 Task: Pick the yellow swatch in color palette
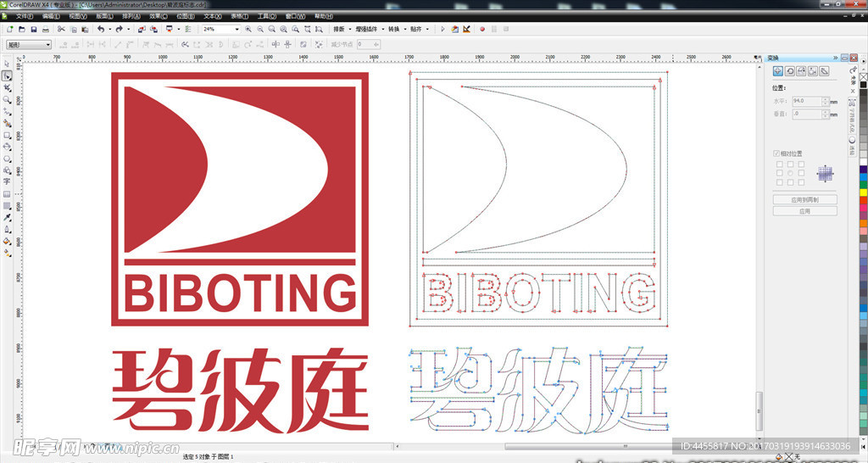(863, 192)
